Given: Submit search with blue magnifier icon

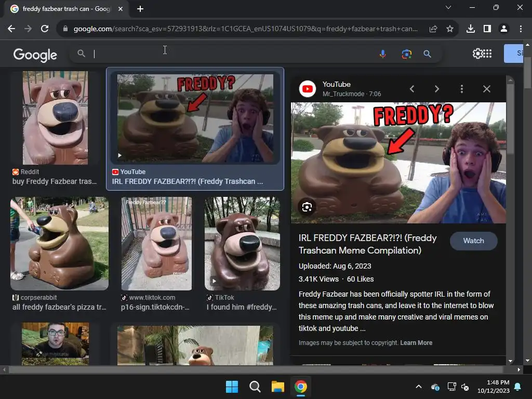Looking at the screenshot, I should 427,54.
